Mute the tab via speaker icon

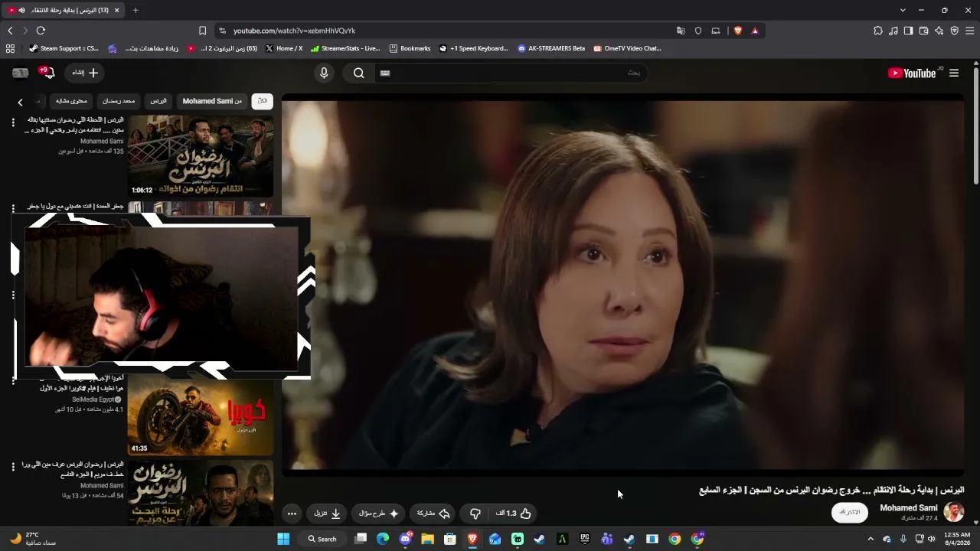click(22, 10)
